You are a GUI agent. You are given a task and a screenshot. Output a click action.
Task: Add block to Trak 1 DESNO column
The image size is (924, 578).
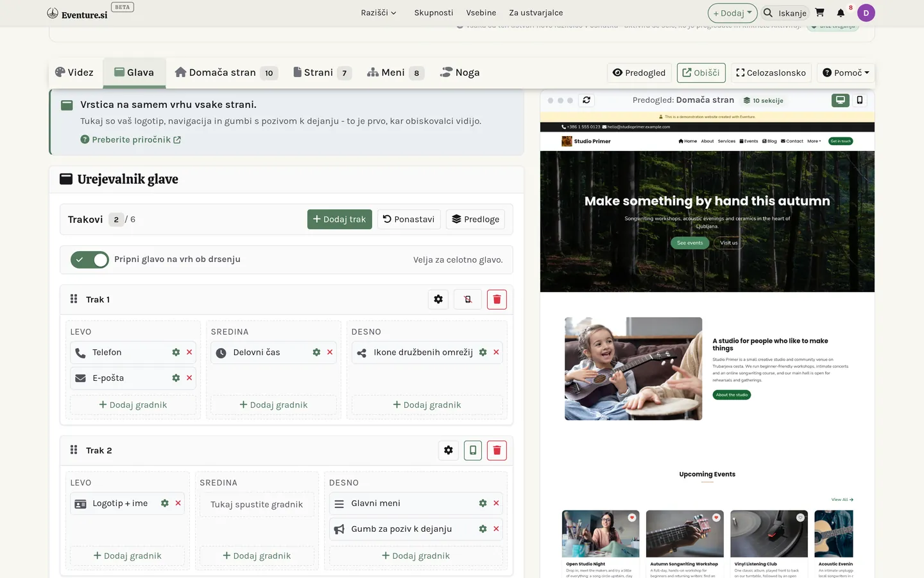pyautogui.click(x=427, y=405)
